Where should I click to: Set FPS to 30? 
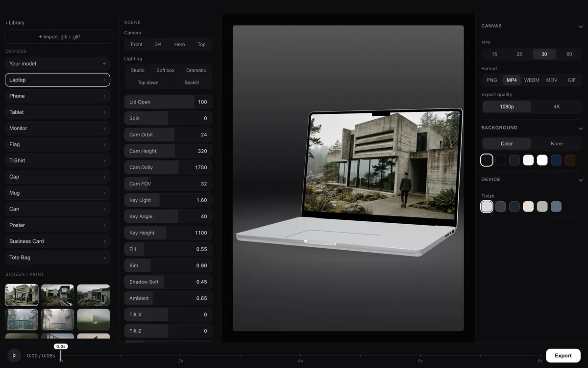pyautogui.click(x=544, y=54)
